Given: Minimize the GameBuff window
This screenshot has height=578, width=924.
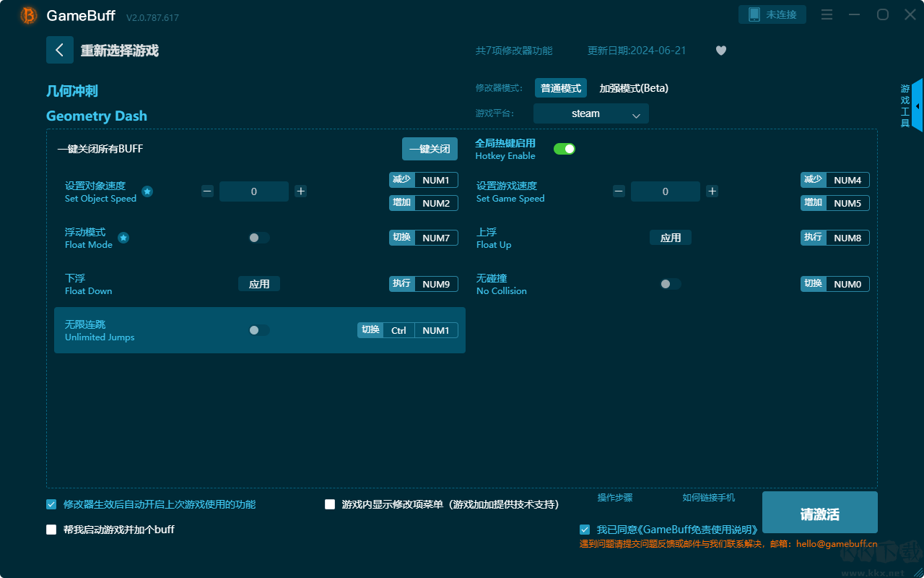Looking at the screenshot, I should pos(855,14).
